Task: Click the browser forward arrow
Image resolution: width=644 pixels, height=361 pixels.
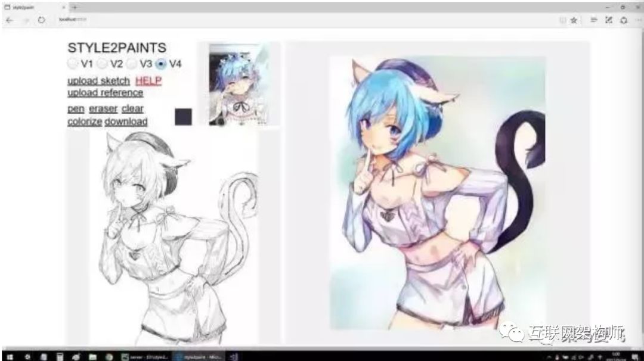Action: pos(26,20)
